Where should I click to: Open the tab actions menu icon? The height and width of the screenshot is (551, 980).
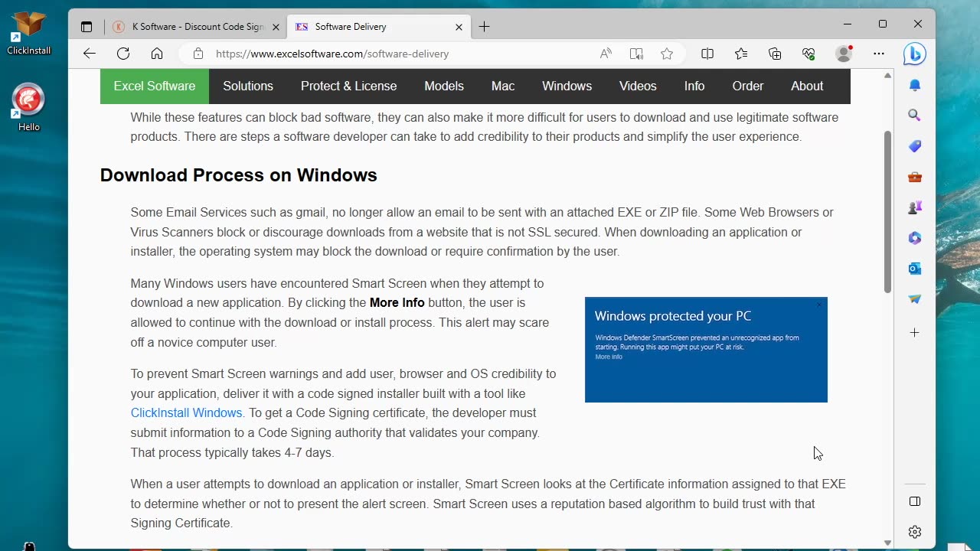coord(87,27)
